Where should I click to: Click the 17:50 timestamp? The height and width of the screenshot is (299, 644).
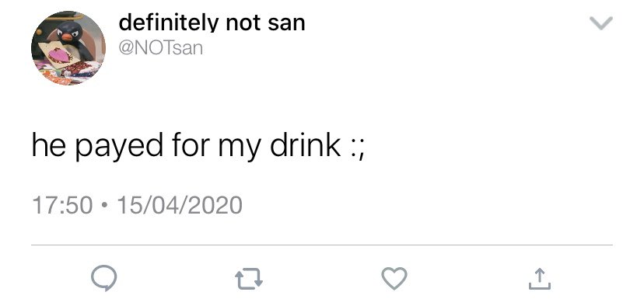click(62, 206)
